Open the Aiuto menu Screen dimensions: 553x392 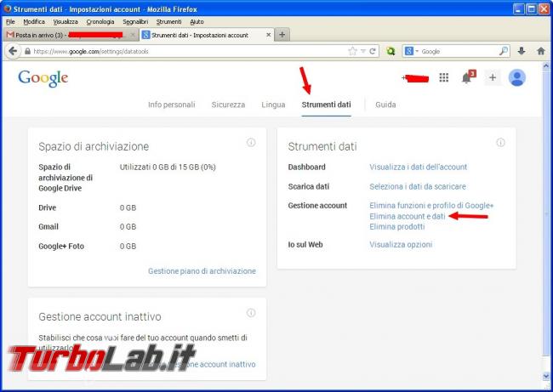(197, 22)
